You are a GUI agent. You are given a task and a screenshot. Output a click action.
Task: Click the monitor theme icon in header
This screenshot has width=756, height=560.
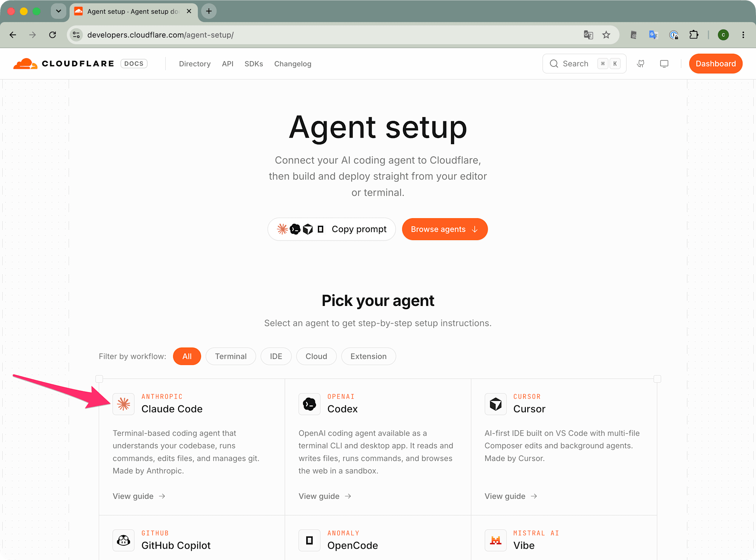click(x=664, y=64)
